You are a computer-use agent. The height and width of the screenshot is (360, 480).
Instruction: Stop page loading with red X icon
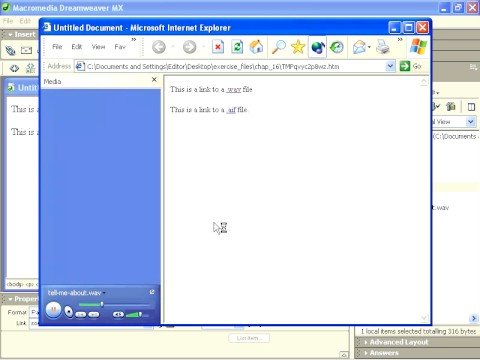coord(218,47)
